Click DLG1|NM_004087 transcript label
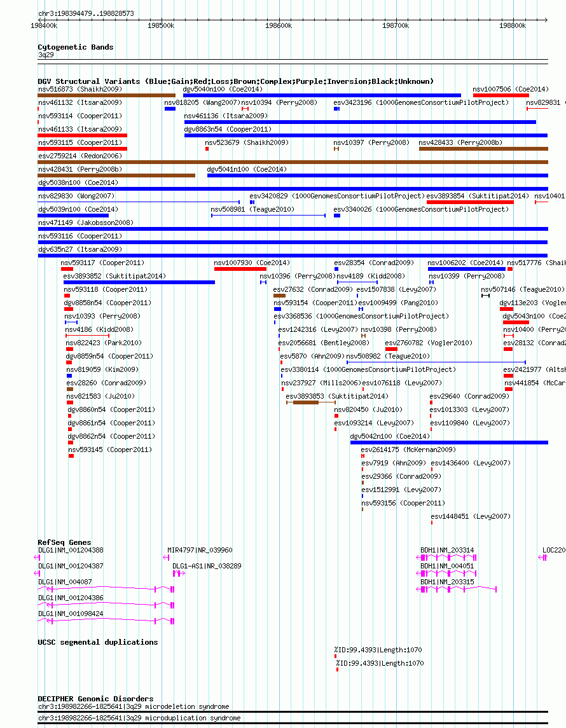Image resolution: width=566 pixels, height=728 pixels. pyautogui.click(x=65, y=582)
